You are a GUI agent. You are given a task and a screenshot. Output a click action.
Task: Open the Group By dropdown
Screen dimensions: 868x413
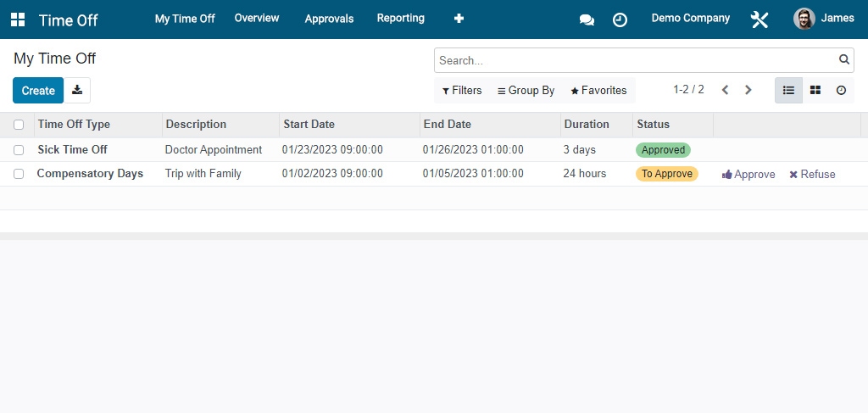pyautogui.click(x=526, y=90)
